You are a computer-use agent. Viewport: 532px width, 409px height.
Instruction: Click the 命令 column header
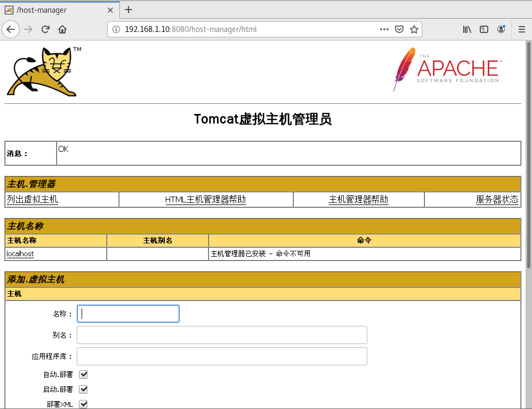pos(365,241)
